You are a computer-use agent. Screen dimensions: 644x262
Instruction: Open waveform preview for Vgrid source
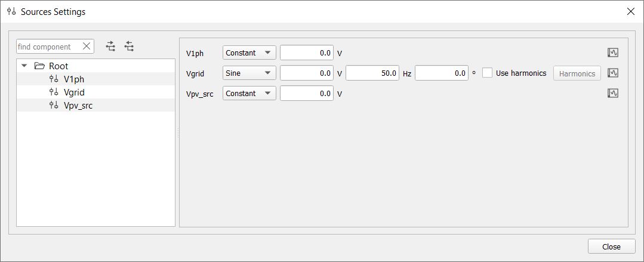[612, 73]
